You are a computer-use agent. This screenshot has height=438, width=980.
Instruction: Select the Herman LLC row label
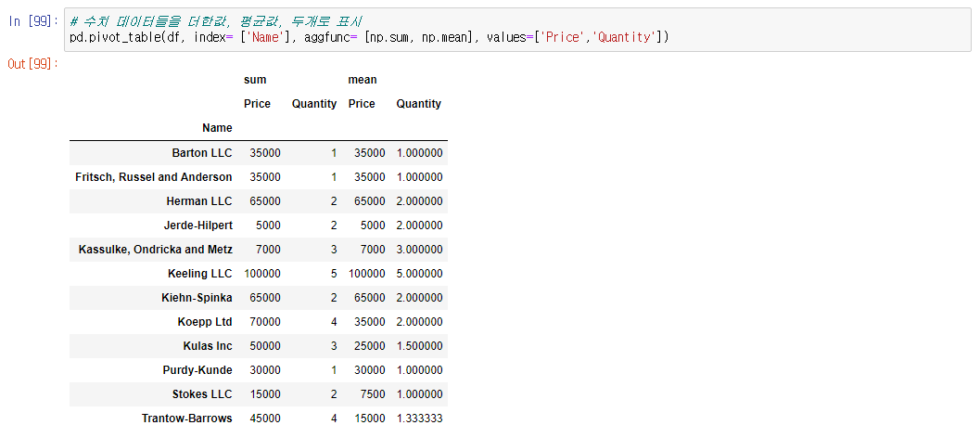pos(199,200)
